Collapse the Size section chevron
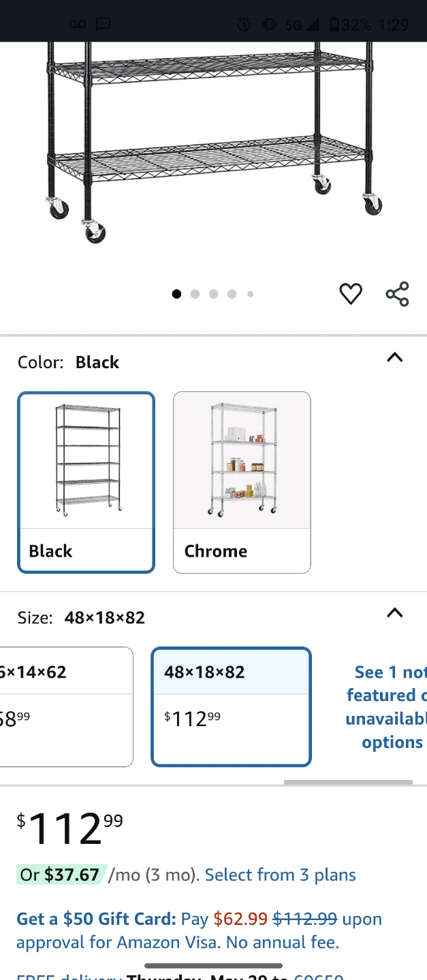Screen dimensions: 427x980 (395, 613)
